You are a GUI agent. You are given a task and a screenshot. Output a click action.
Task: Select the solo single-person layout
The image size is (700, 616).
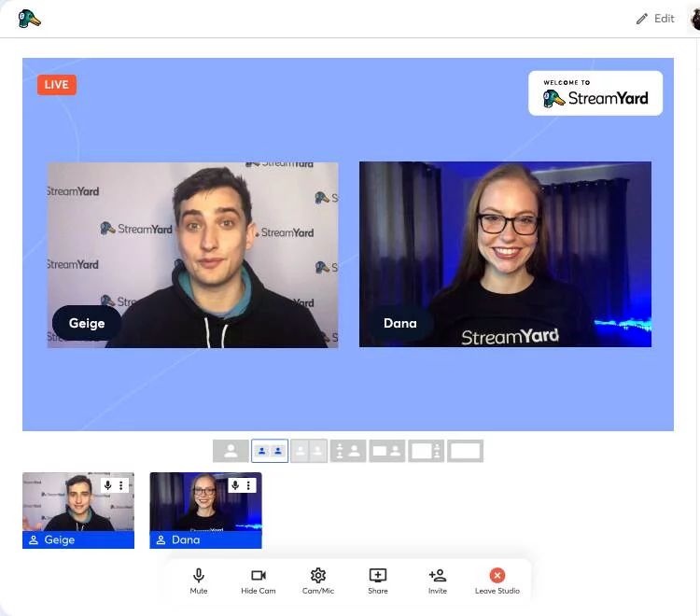pos(231,451)
